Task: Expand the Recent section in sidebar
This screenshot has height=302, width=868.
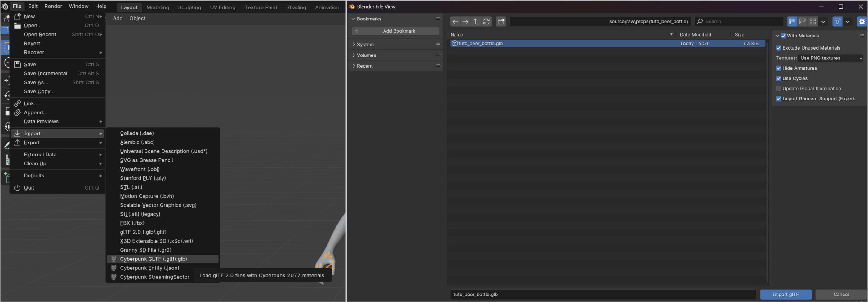Action: [x=364, y=66]
